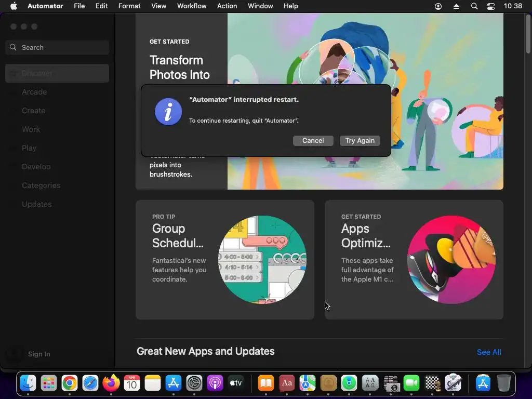This screenshot has width=532, height=399.
Task: Open App Store icon beside Notes
Action: click(174, 383)
